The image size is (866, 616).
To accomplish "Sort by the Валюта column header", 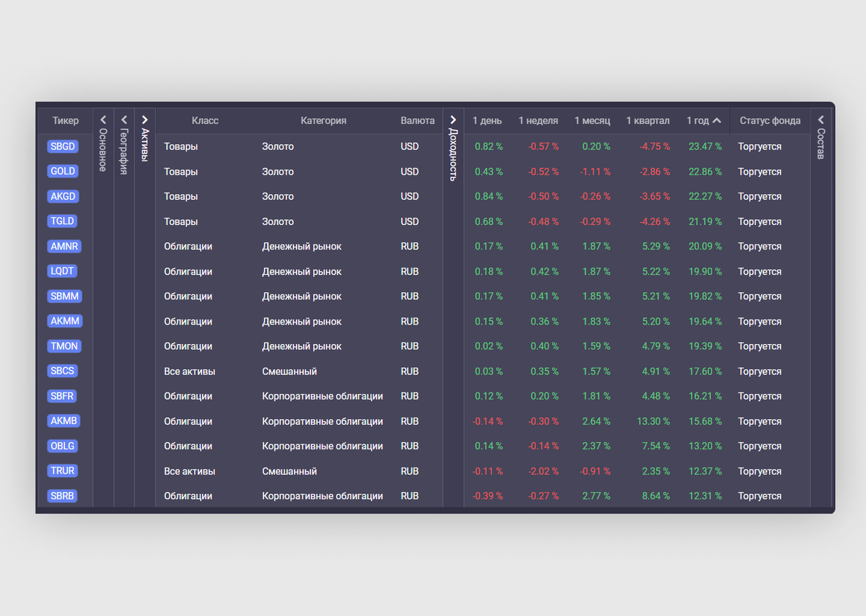I will tap(418, 120).
